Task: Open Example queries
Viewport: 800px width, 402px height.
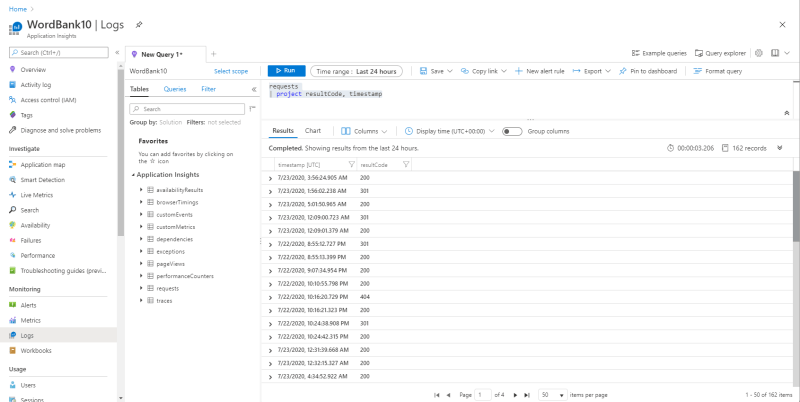Action: (x=659, y=53)
